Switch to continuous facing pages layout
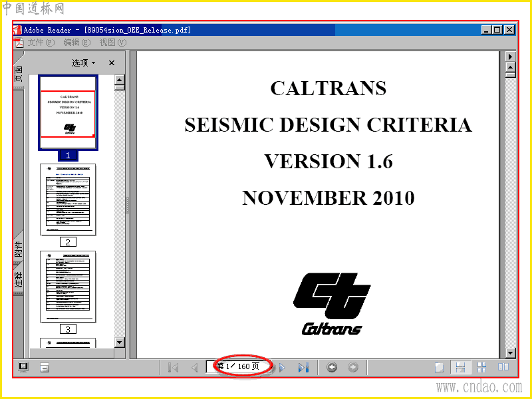 481,368
